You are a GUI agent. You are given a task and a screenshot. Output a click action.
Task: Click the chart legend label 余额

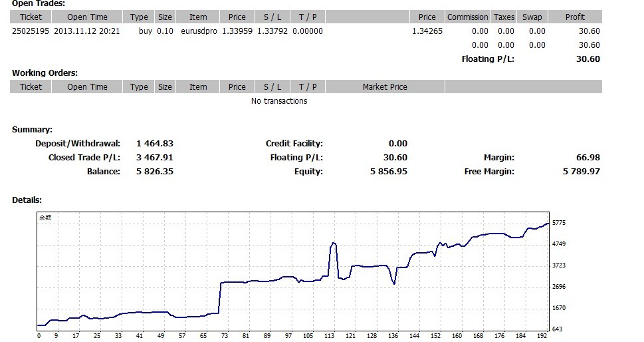click(45, 218)
